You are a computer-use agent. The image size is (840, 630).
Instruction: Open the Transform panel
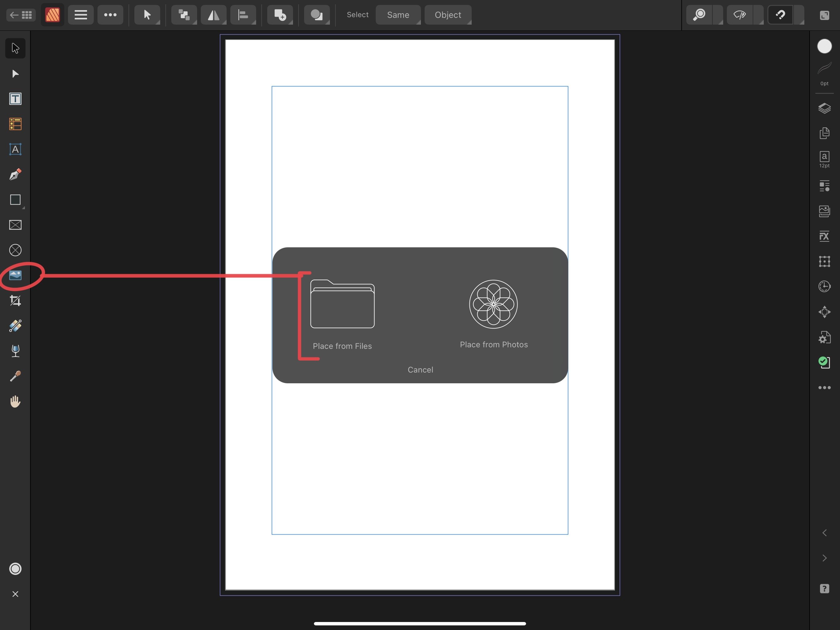click(x=824, y=261)
